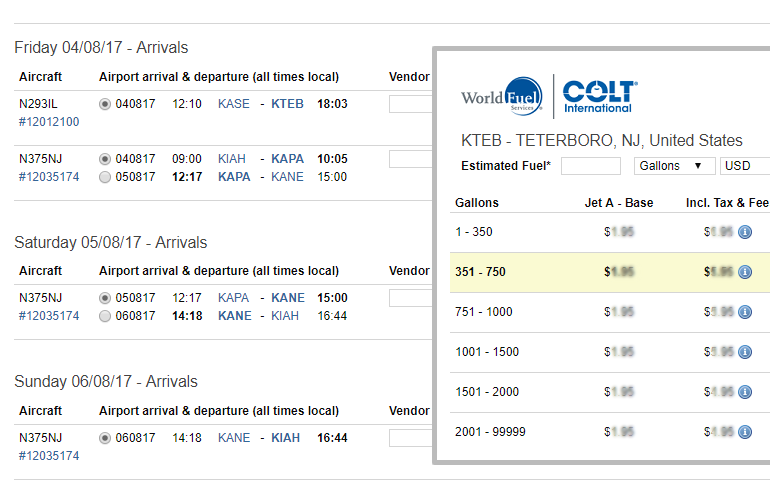The image size is (770, 500).
Task: Click info icon for 2001 - 99999 gallons
Action: (x=744, y=432)
